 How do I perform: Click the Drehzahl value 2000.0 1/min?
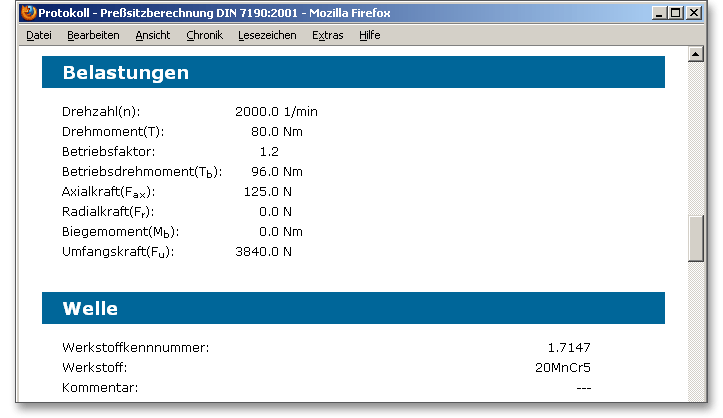tap(276, 112)
